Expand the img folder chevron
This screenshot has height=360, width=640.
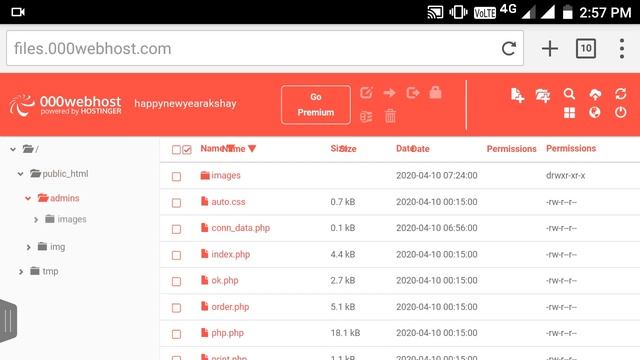(28, 247)
